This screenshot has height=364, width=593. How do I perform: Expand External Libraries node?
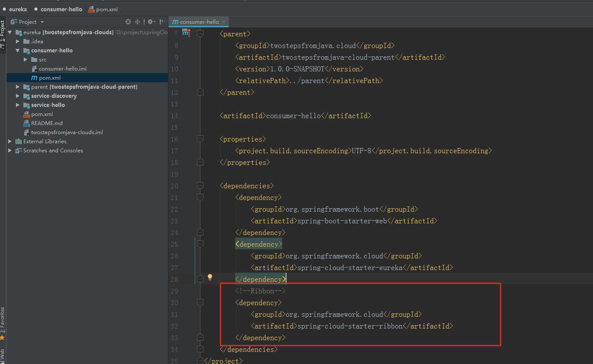point(10,142)
